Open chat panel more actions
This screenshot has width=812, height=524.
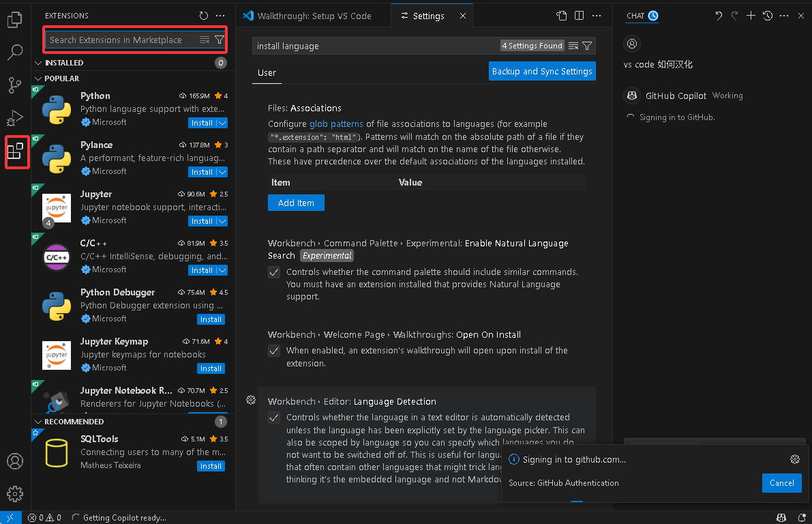(784, 16)
